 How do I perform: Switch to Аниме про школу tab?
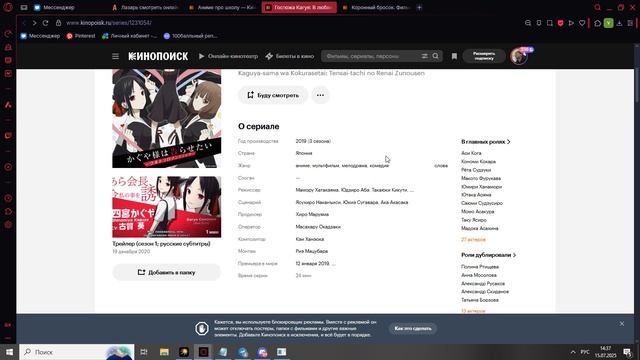click(222, 7)
